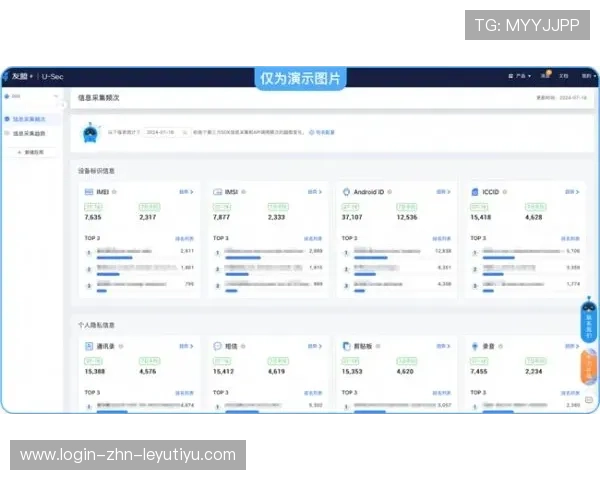Click the IMSI value 7,877

tap(222, 217)
